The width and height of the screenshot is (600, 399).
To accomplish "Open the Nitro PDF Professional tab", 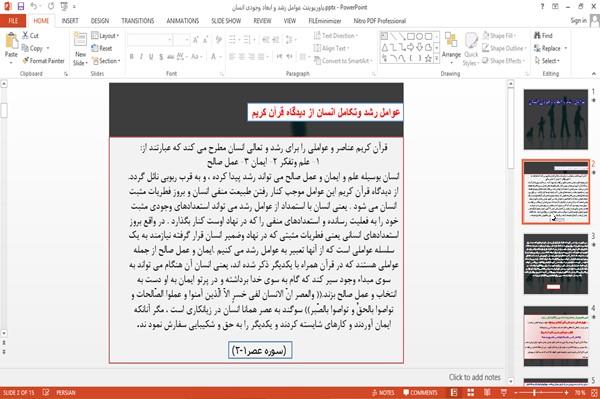I will pos(380,21).
